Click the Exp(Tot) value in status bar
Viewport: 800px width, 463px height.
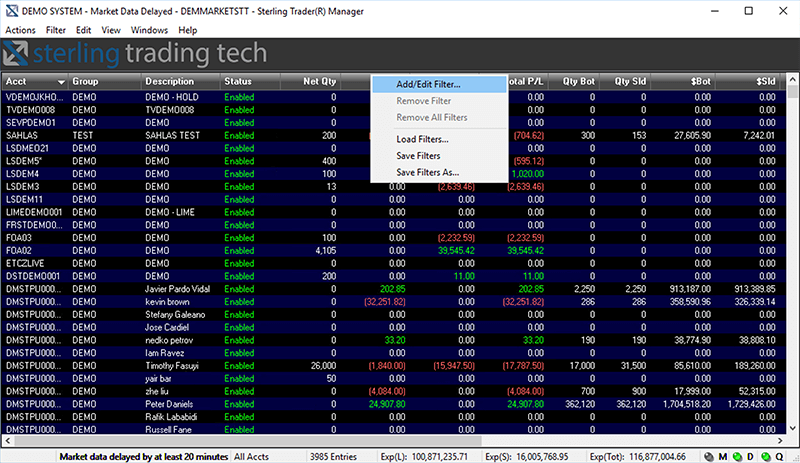[637, 457]
